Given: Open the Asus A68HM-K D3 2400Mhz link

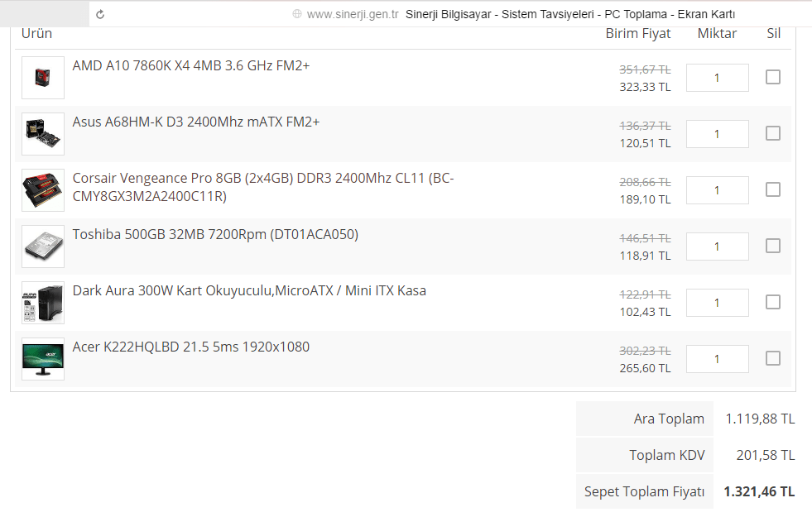Looking at the screenshot, I should coord(196,122).
